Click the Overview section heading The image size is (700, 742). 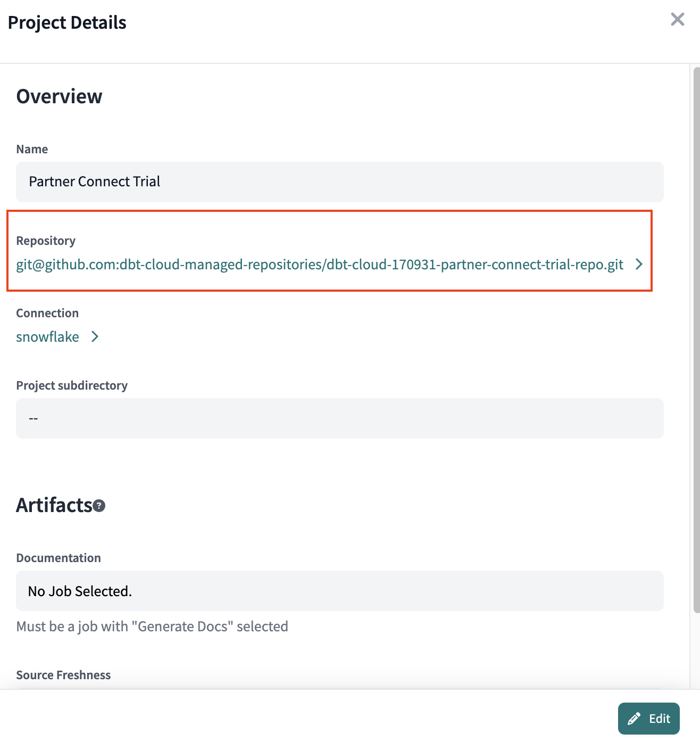pos(59,96)
